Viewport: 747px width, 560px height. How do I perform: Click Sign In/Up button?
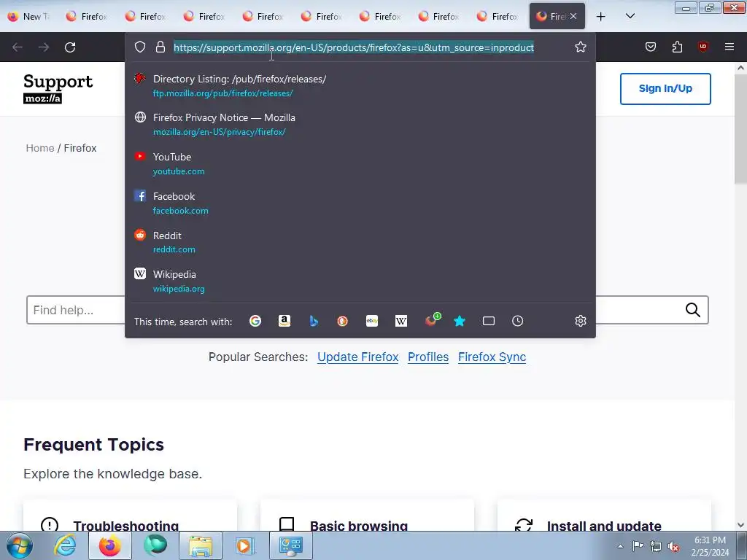tap(665, 88)
